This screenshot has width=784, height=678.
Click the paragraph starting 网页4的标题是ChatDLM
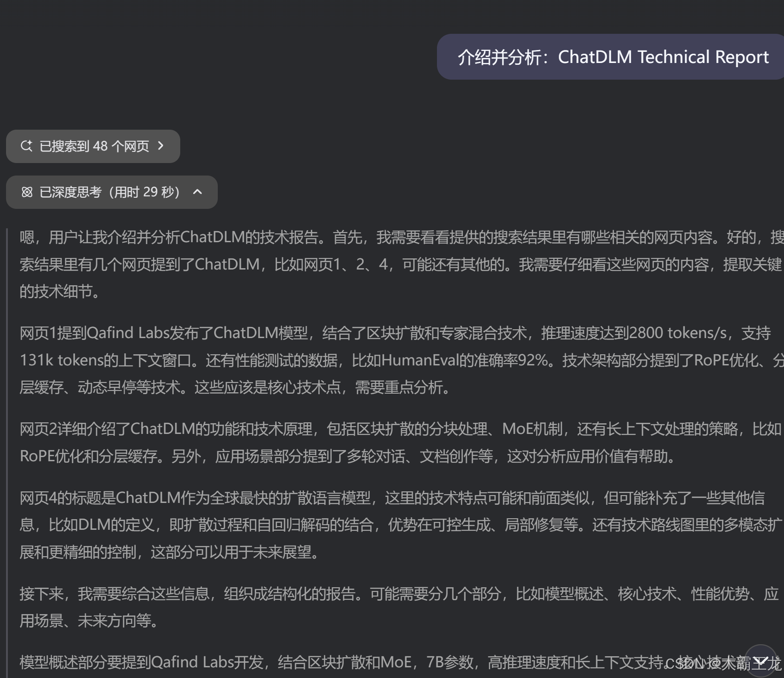pyautogui.click(x=401, y=525)
